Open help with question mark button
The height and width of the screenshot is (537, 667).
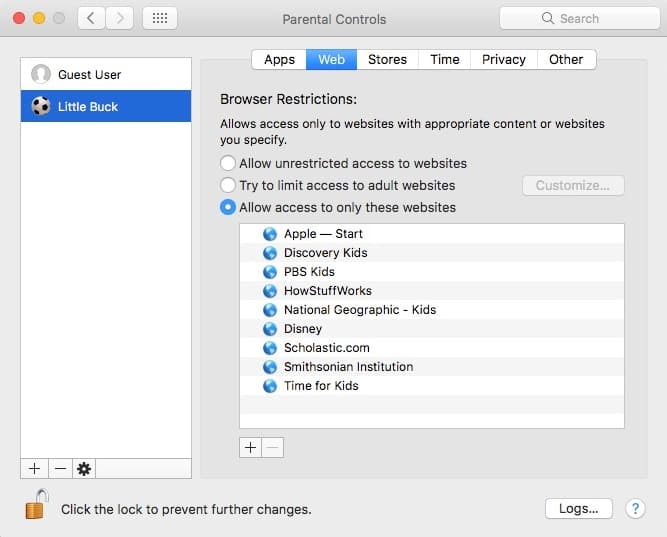(635, 508)
